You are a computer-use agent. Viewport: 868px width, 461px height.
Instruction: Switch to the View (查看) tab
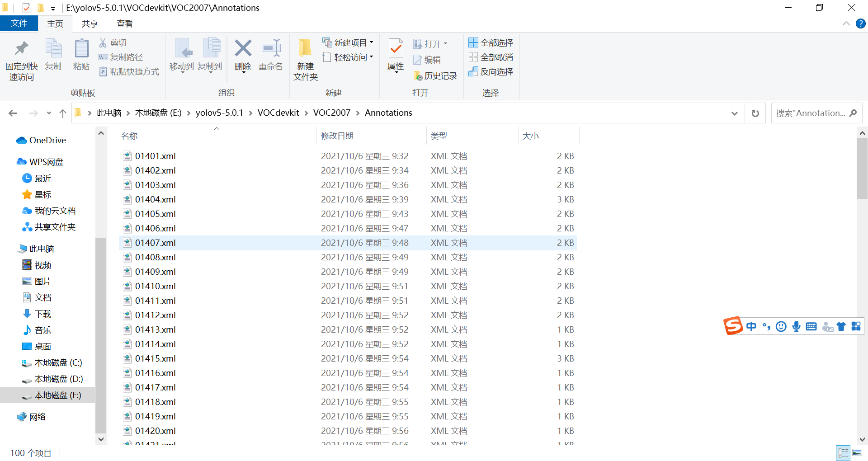click(x=124, y=24)
